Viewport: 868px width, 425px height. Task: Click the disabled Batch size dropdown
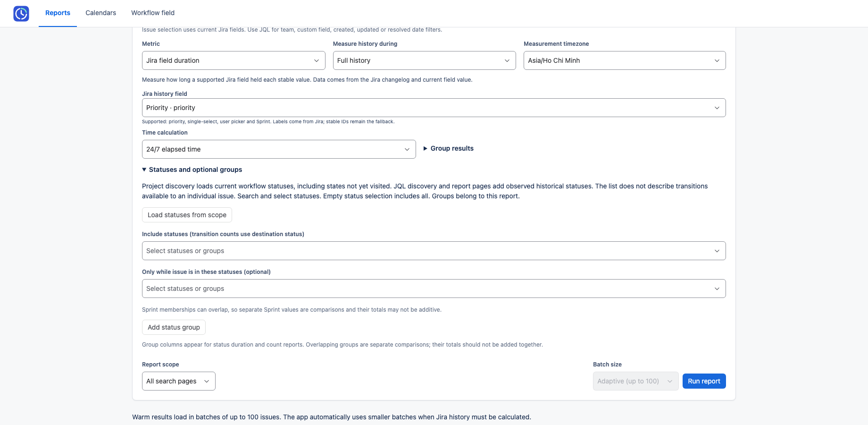coord(635,381)
